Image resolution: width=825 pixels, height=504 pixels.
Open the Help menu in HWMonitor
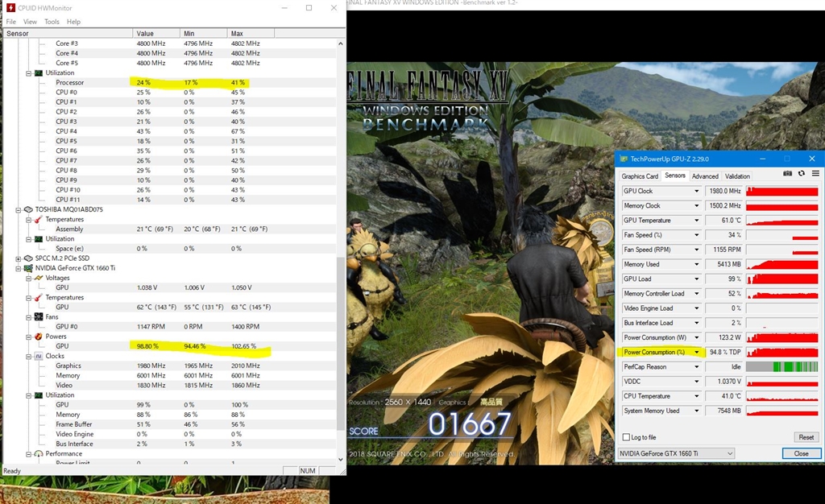pos(73,22)
